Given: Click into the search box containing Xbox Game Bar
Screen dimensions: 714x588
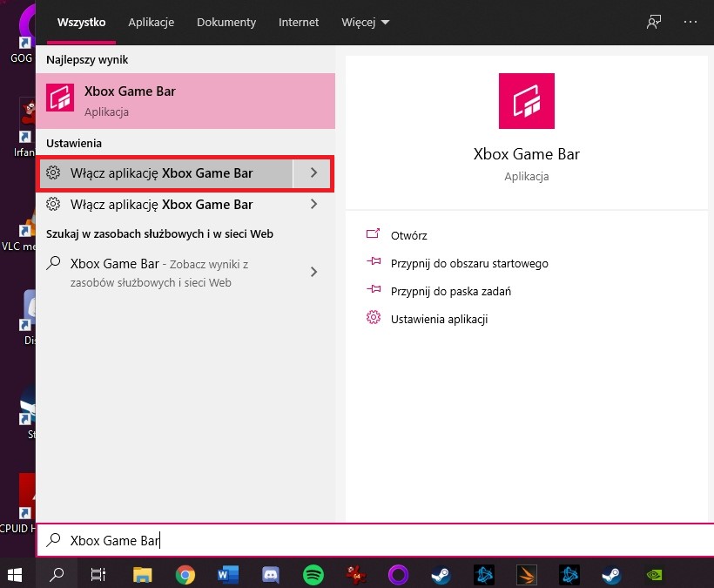Looking at the screenshot, I should pyautogui.click(x=375, y=540).
